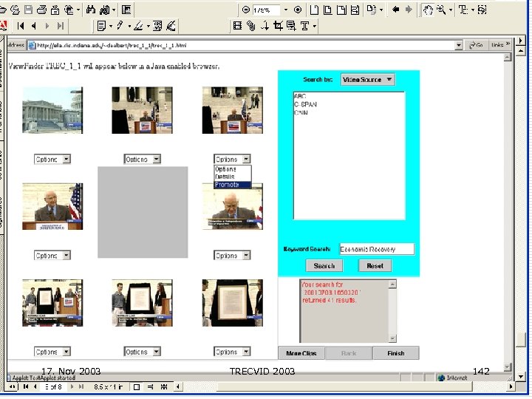The height and width of the screenshot is (399, 532).
Task: Select CNN in video source list
Action: pyautogui.click(x=301, y=112)
